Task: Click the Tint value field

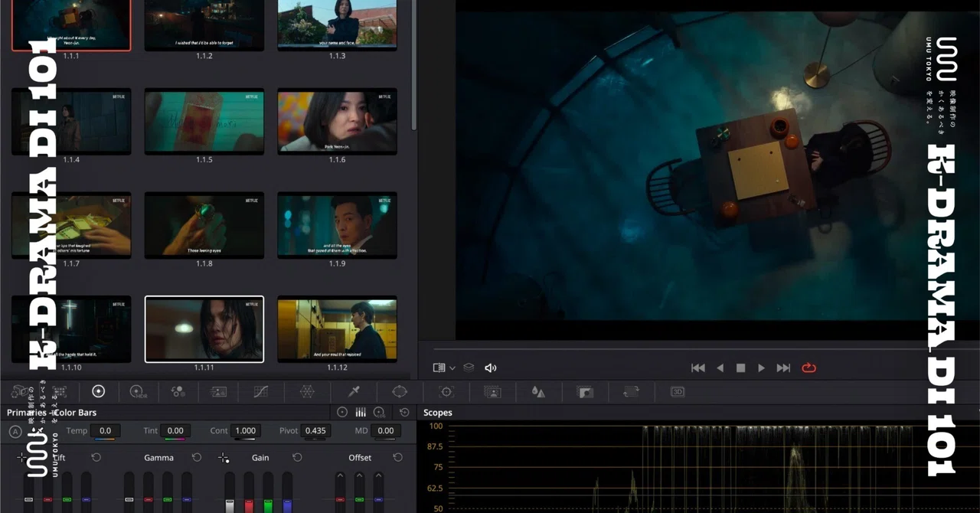Action: (175, 431)
